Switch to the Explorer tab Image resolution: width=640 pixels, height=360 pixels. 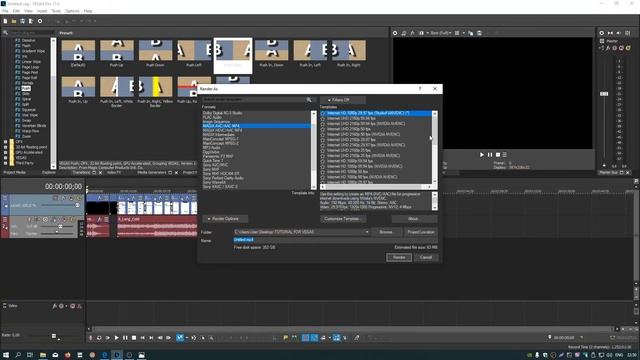tap(49, 173)
